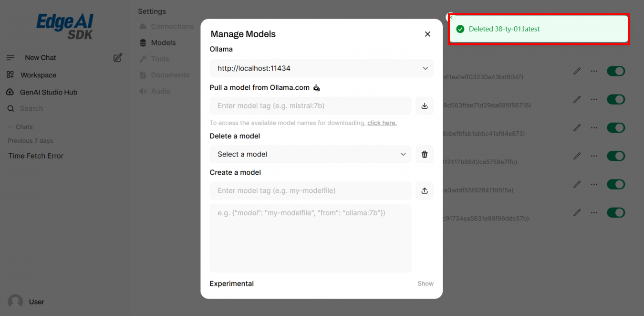
Task: Click the import icon beside Pull a model heading
Action: pos(316,88)
